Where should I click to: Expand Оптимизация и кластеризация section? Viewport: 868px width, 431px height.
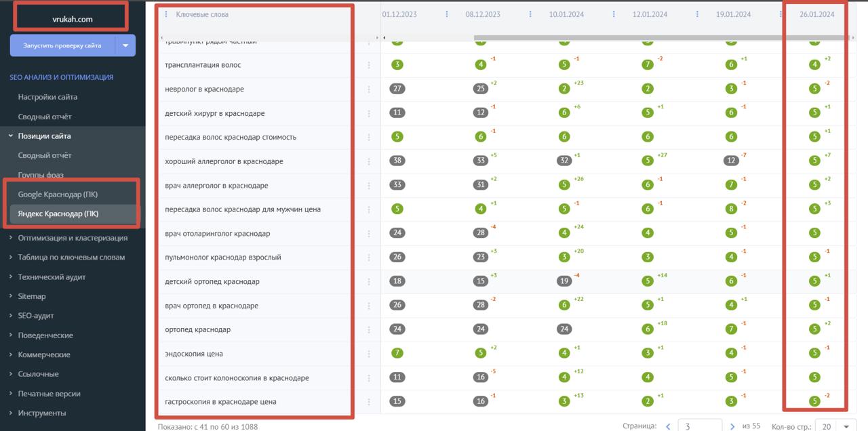coord(73,238)
